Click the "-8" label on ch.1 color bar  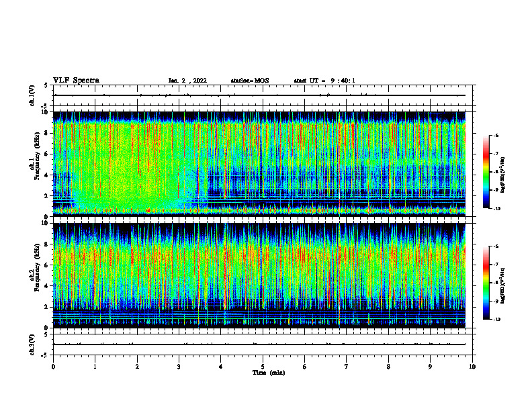pos(496,172)
